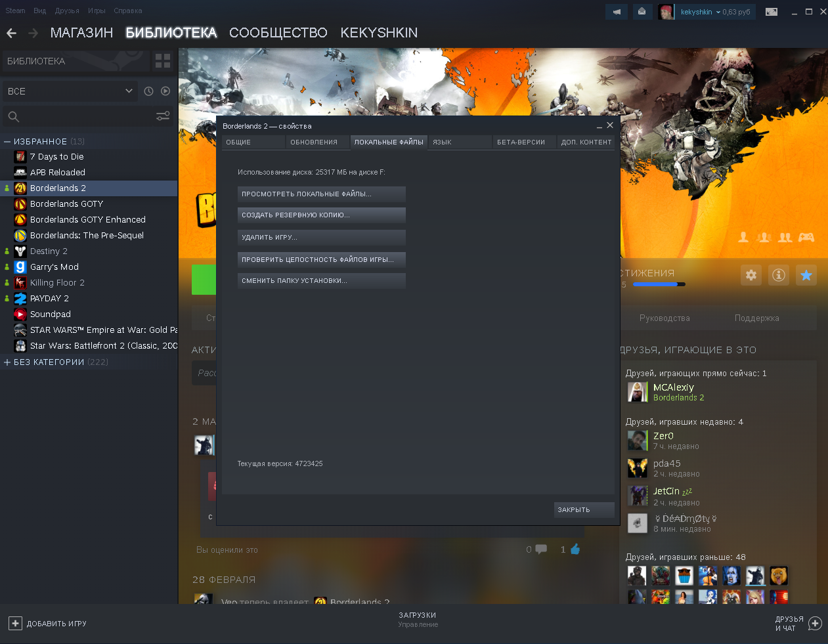Switch to Big Picture mode icon

tap(772, 12)
